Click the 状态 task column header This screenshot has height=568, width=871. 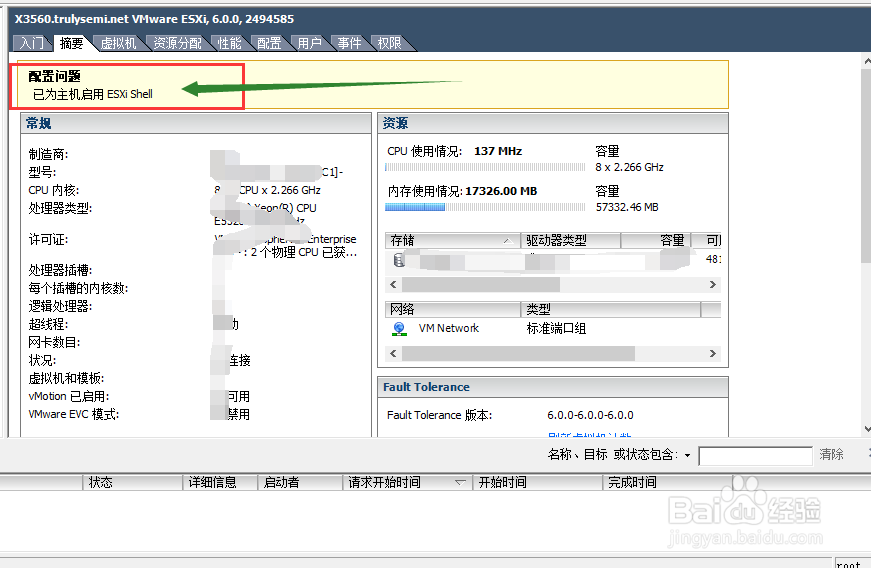click(133, 482)
